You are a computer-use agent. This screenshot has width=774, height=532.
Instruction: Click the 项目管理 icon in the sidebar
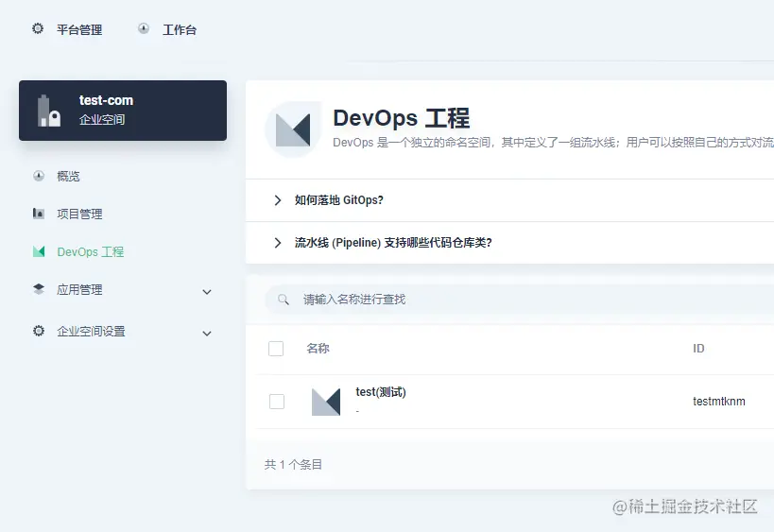[x=39, y=214]
